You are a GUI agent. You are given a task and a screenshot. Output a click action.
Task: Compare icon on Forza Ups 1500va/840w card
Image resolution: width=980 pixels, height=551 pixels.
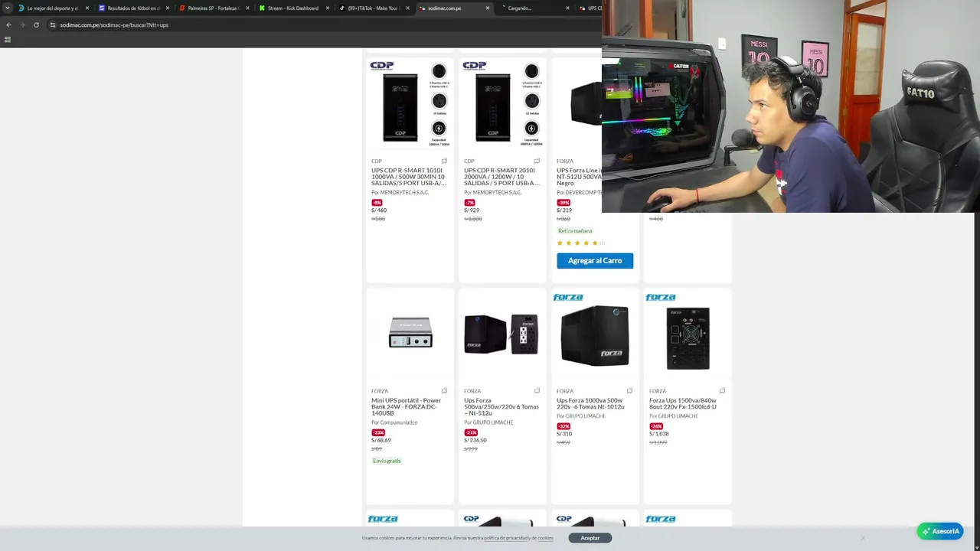coord(722,391)
